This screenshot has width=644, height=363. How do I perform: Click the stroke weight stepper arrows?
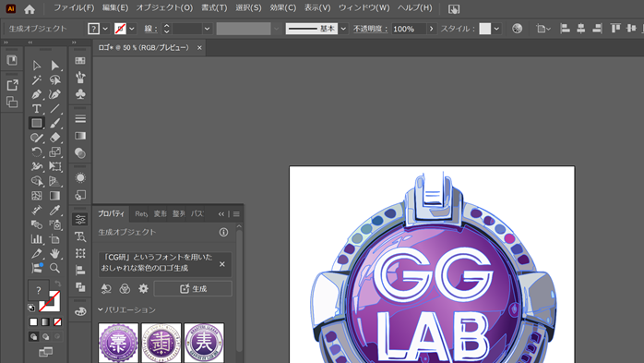pos(166,29)
